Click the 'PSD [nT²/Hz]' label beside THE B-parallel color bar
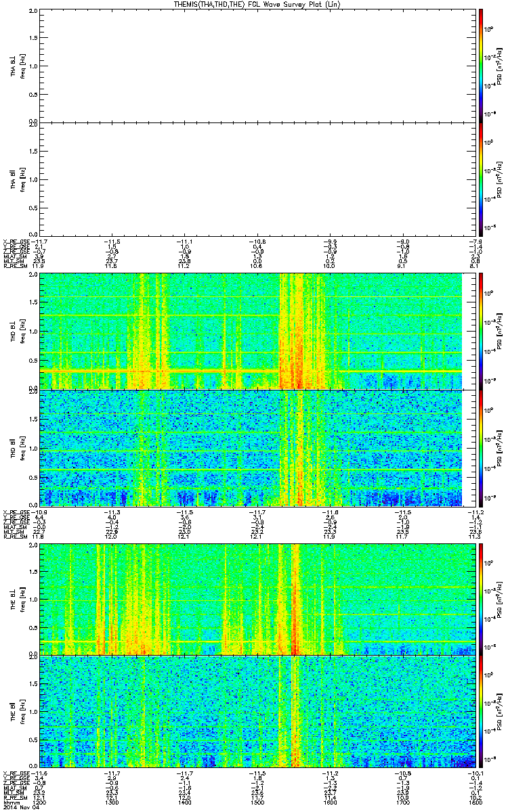 (x=500, y=712)
